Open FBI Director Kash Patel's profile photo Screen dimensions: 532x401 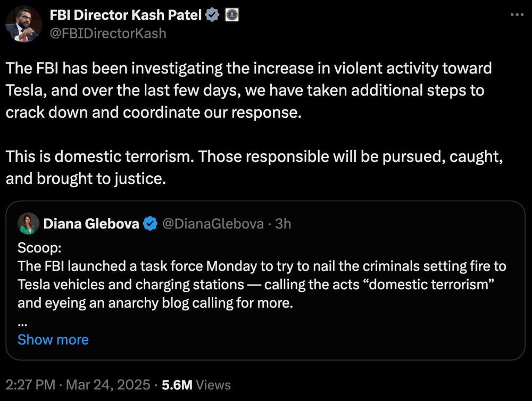tap(23, 24)
